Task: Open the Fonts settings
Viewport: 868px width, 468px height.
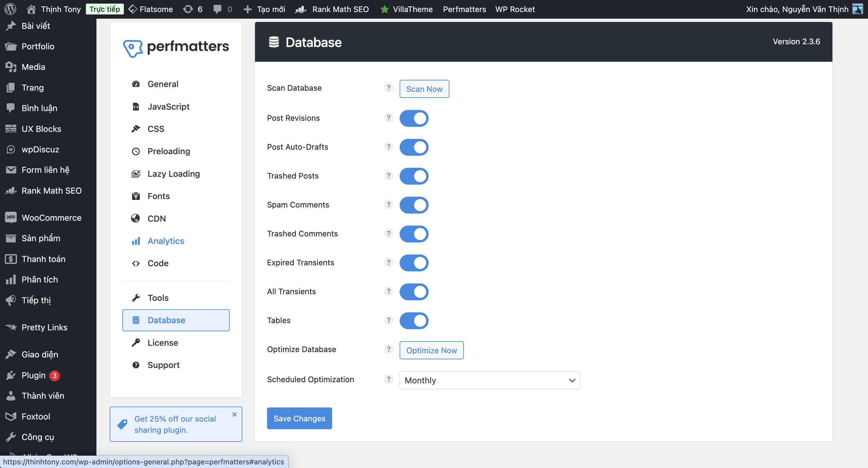Action: (x=158, y=196)
